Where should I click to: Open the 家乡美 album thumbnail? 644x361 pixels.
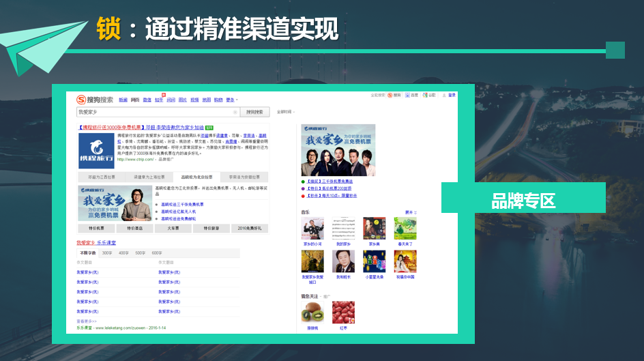click(x=374, y=229)
